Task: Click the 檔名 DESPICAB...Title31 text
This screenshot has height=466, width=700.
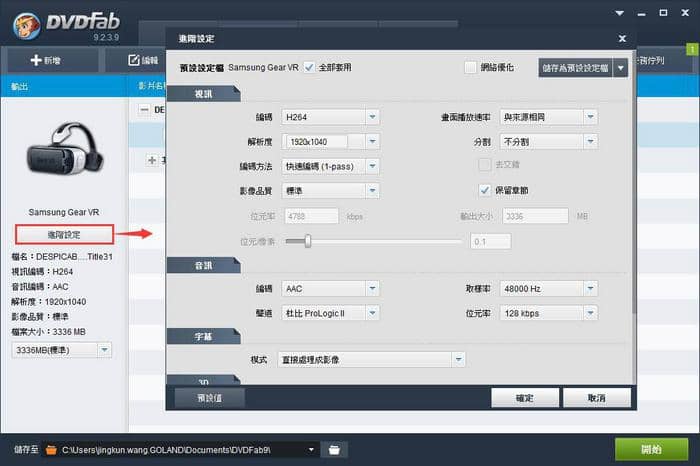Action: 62,257
